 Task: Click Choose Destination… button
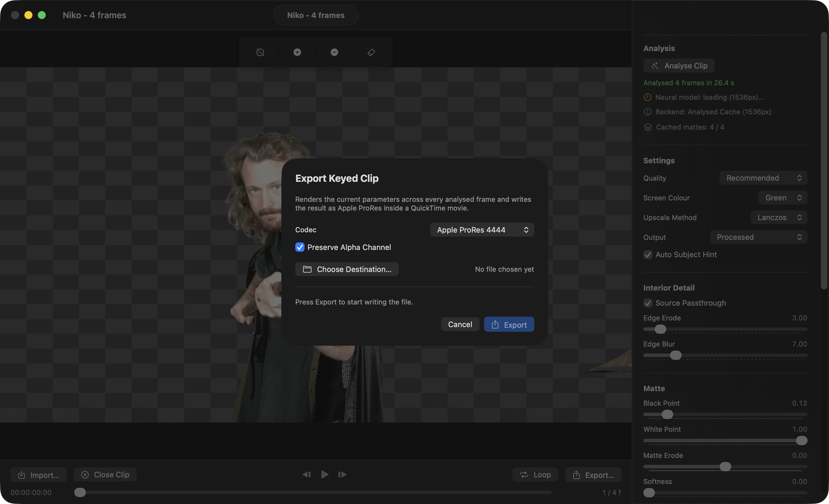347,269
